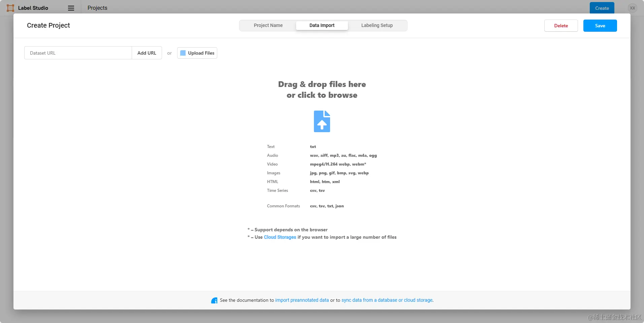
Task: Click the Add URL button
Action: tap(147, 53)
